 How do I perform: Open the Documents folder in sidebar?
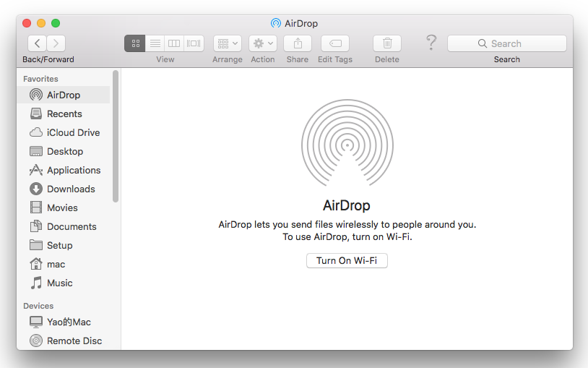[x=64, y=226]
